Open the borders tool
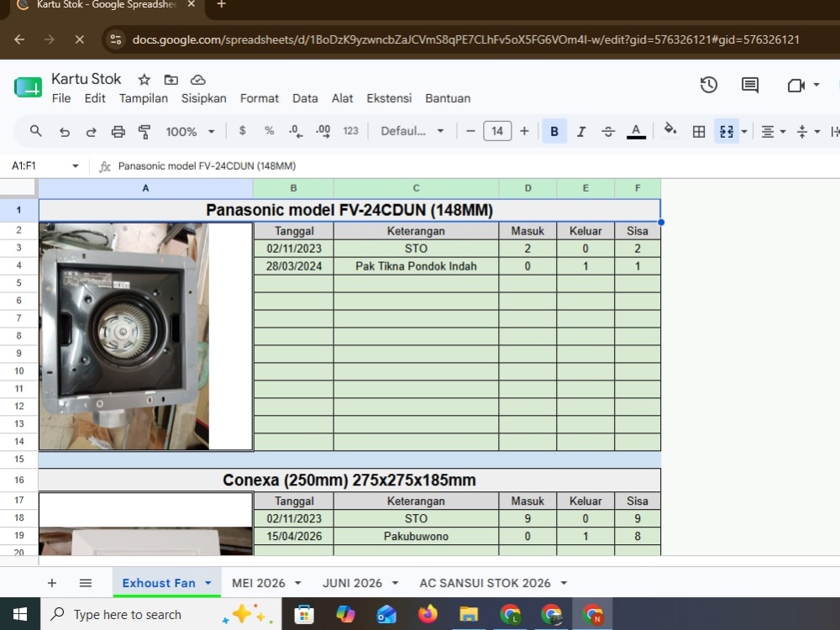This screenshot has height=630, width=840. click(699, 131)
